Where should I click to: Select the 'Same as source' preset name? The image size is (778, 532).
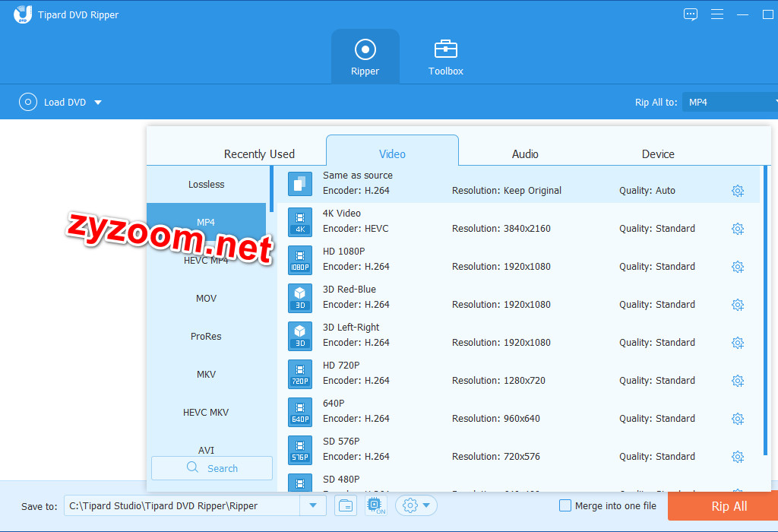357,176
